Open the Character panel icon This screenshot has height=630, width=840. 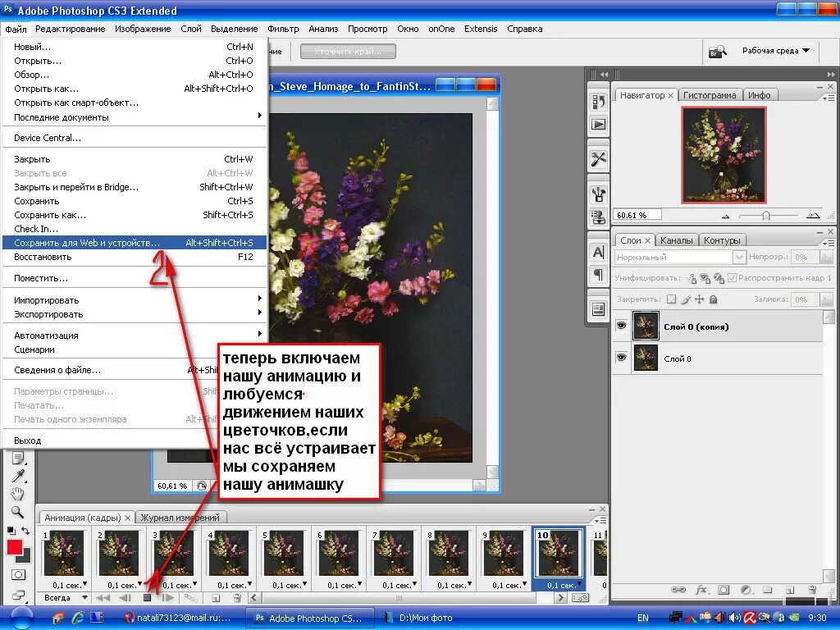tap(598, 252)
